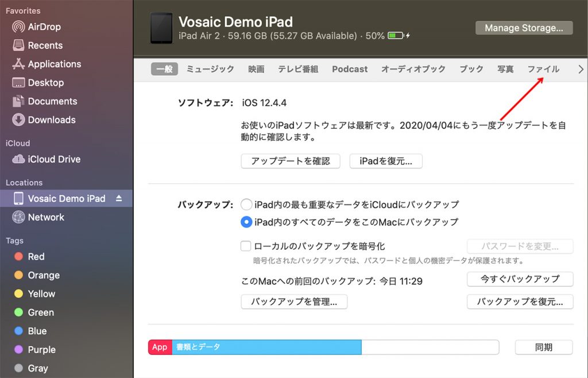Open Recents via its clock icon
The image size is (588, 378).
(x=18, y=45)
